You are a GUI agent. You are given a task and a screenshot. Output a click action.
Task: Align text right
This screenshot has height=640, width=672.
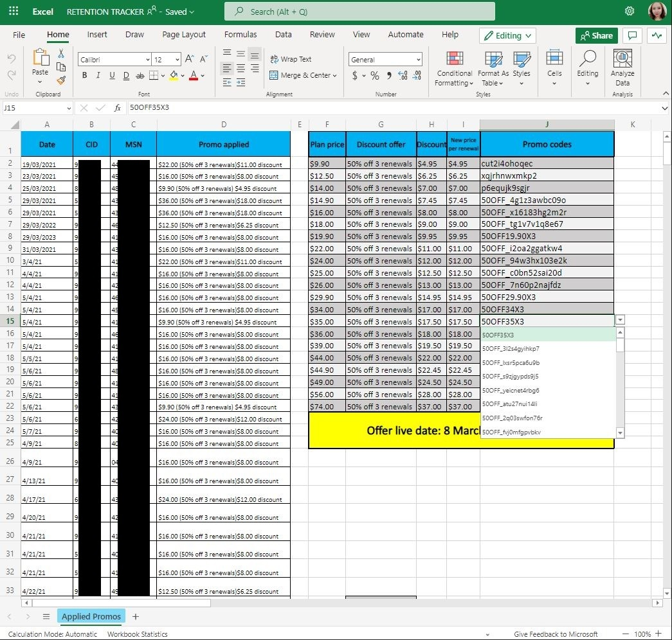pyautogui.click(x=255, y=68)
